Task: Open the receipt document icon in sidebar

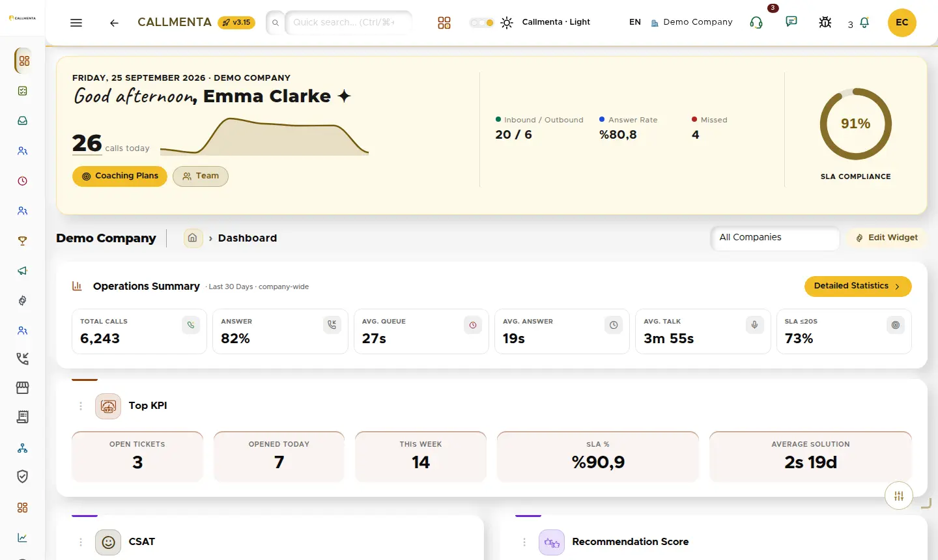Action: pos(23,417)
